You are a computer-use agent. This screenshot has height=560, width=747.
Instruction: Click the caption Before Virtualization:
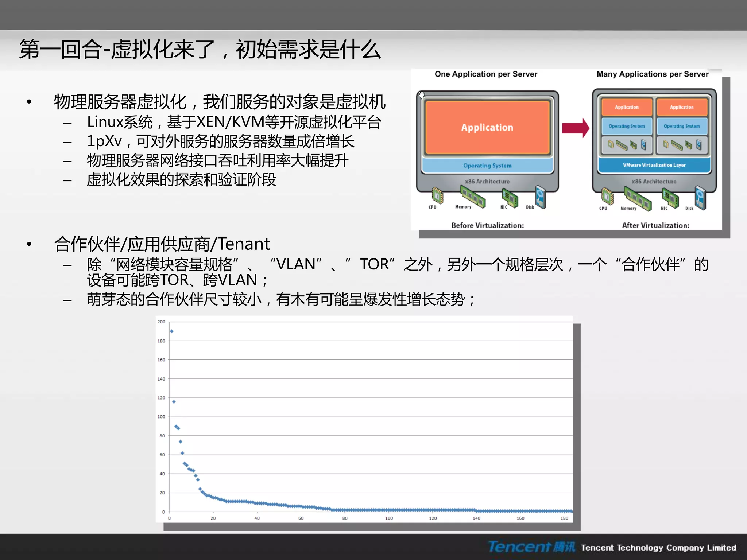(488, 226)
